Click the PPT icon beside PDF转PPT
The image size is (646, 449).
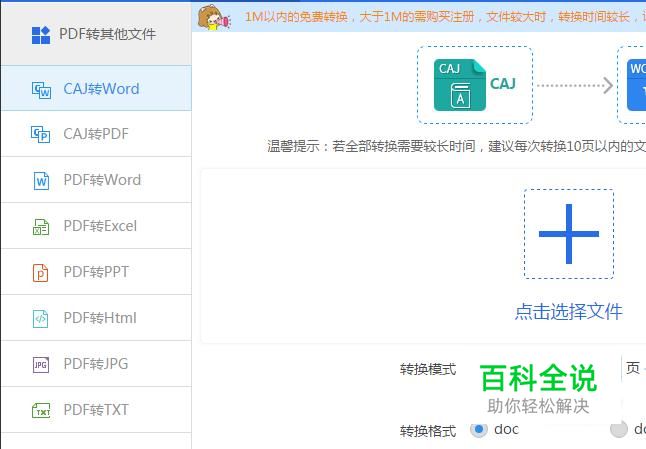point(40,273)
